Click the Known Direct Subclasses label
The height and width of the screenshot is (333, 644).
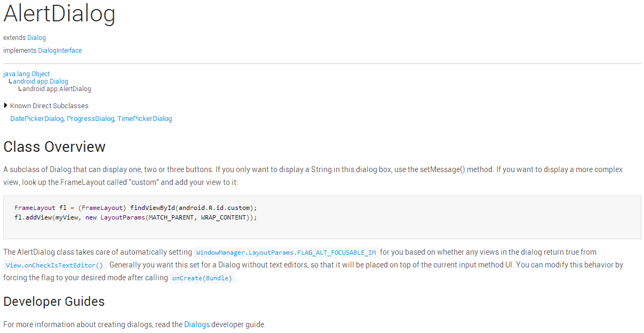(x=49, y=106)
